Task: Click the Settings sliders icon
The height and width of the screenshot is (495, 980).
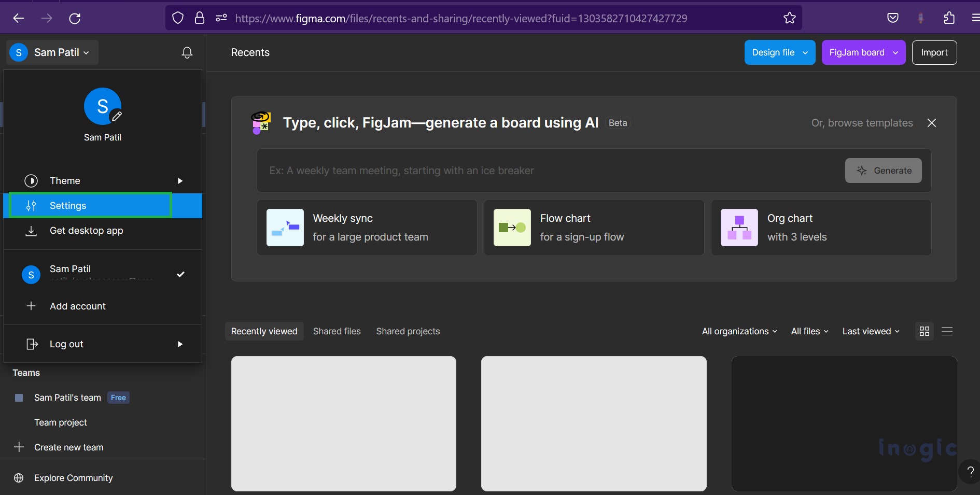Action: (x=31, y=206)
